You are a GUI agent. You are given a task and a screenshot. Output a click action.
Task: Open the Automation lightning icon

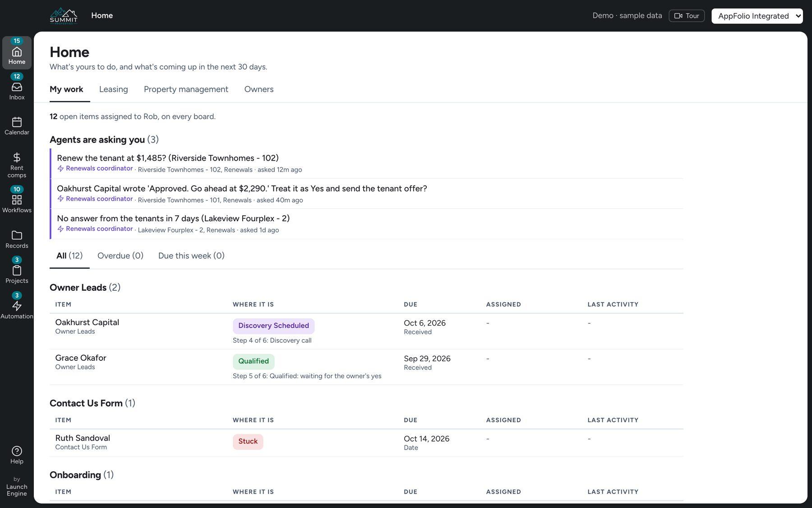point(17,306)
